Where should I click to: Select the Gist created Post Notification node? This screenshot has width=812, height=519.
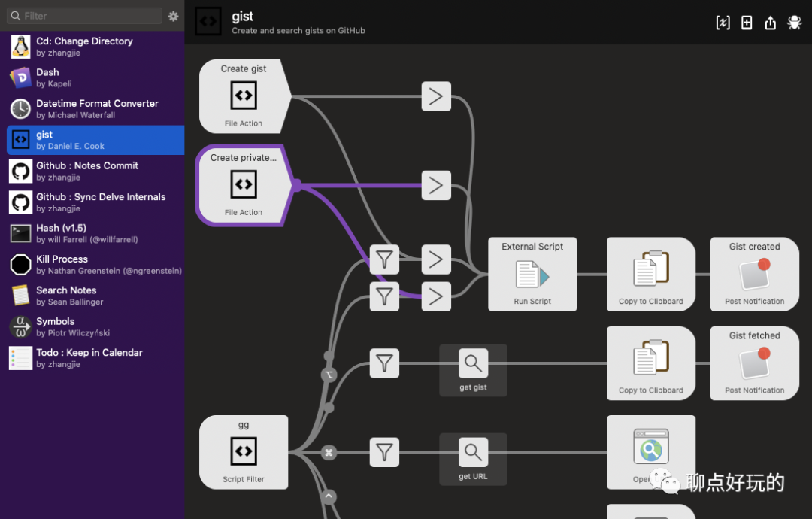pos(755,274)
